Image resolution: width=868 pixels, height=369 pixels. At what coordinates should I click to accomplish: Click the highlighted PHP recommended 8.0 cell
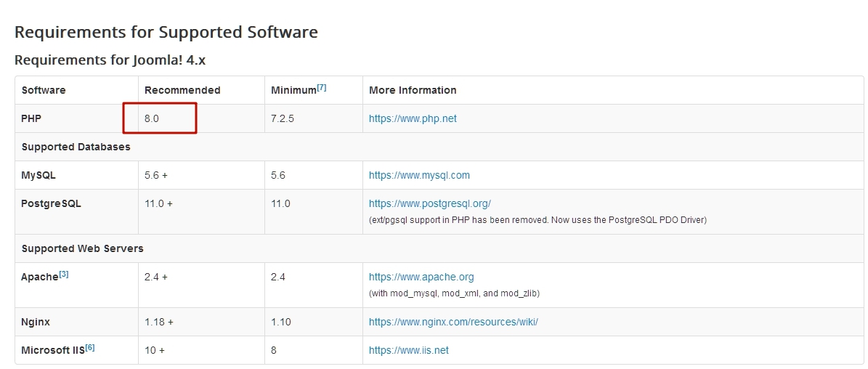click(160, 118)
